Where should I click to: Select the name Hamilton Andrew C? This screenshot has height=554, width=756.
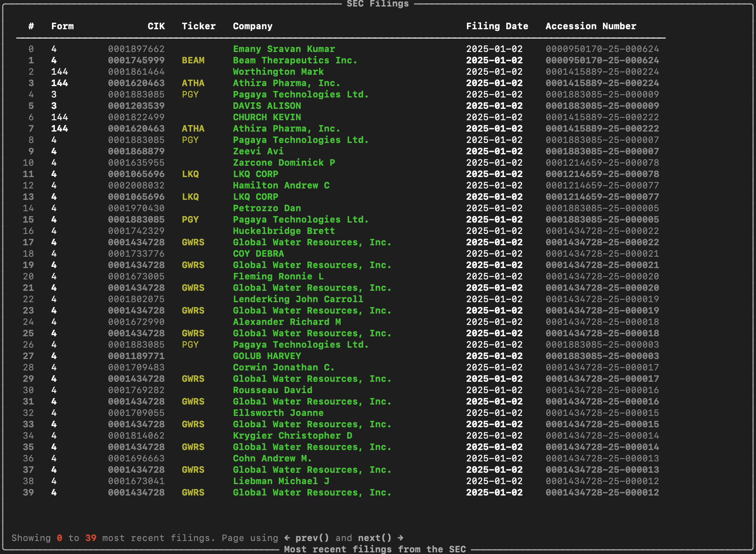[281, 185]
